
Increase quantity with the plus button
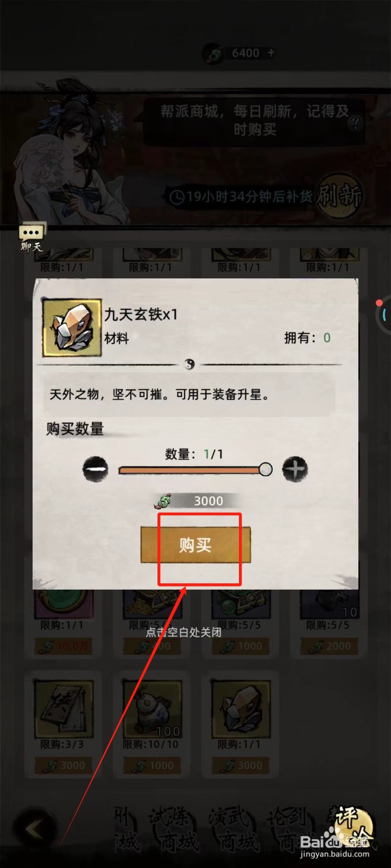click(295, 469)
